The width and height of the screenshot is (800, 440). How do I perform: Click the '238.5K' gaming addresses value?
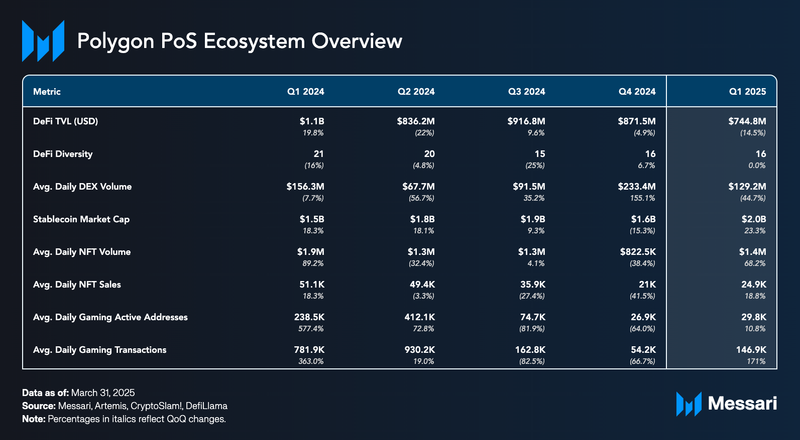tap(309, 317)
